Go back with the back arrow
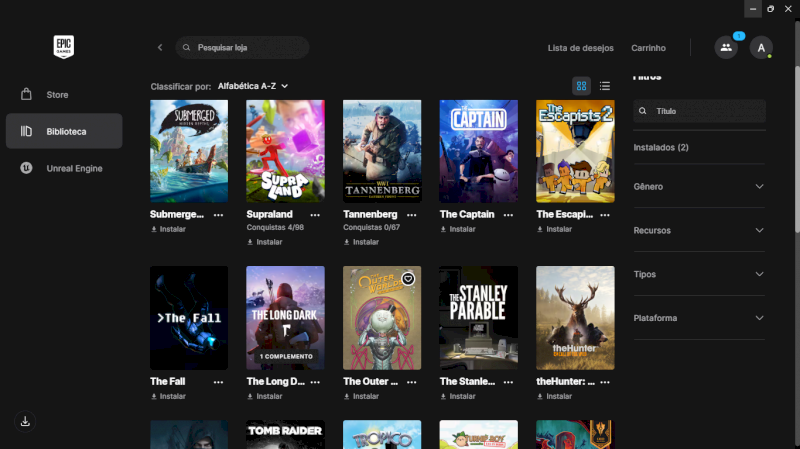The image size is (800, 449). coord(160,47)
